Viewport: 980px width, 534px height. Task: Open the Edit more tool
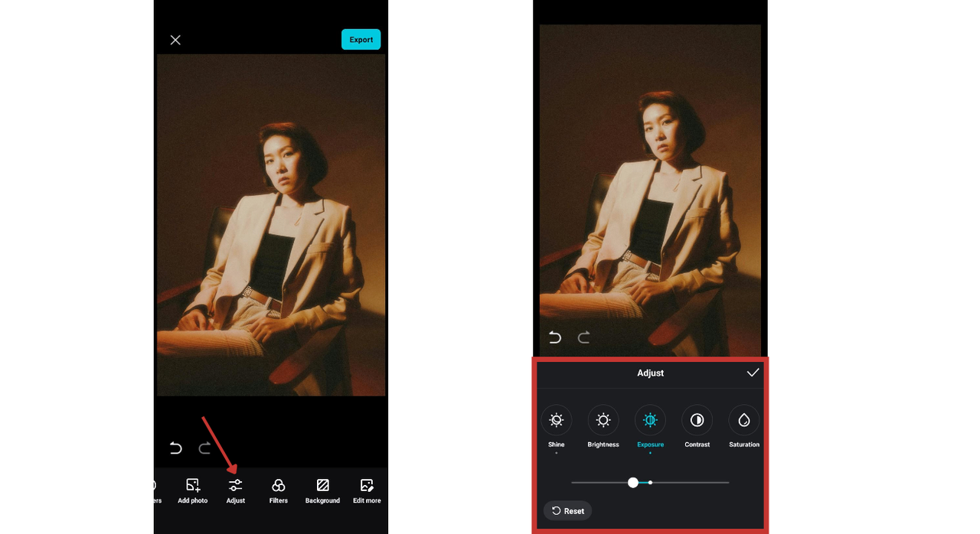point(367,490)
